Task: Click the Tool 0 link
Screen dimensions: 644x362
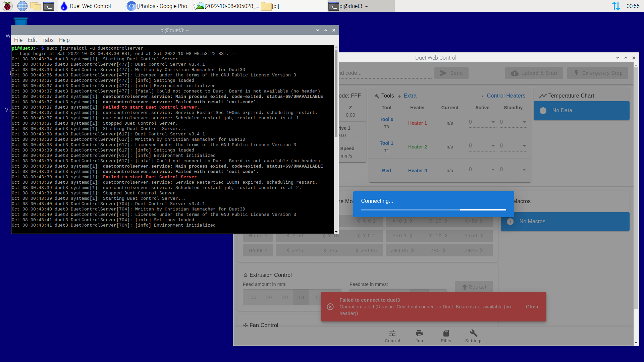Action: pos(386,119)
